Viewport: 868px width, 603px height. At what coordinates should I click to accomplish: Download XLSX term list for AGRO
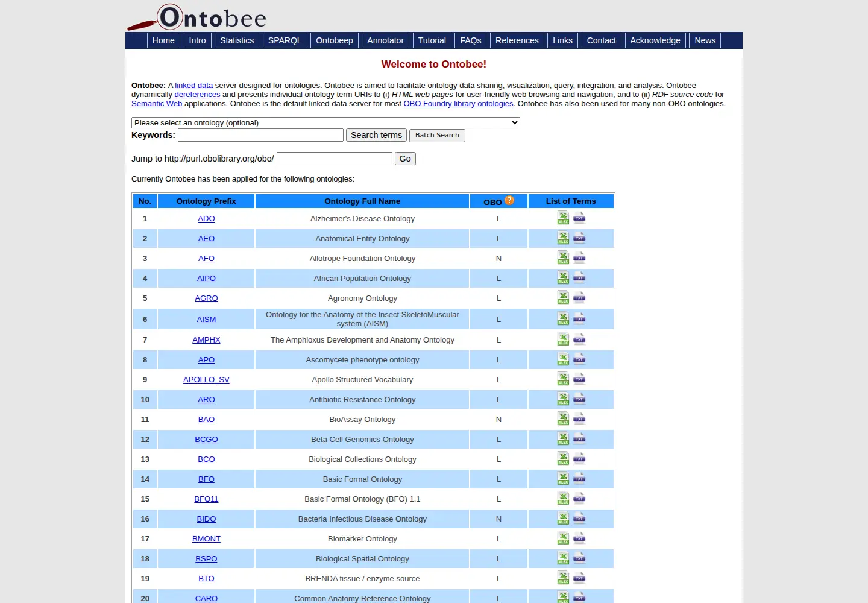point(563,297)
